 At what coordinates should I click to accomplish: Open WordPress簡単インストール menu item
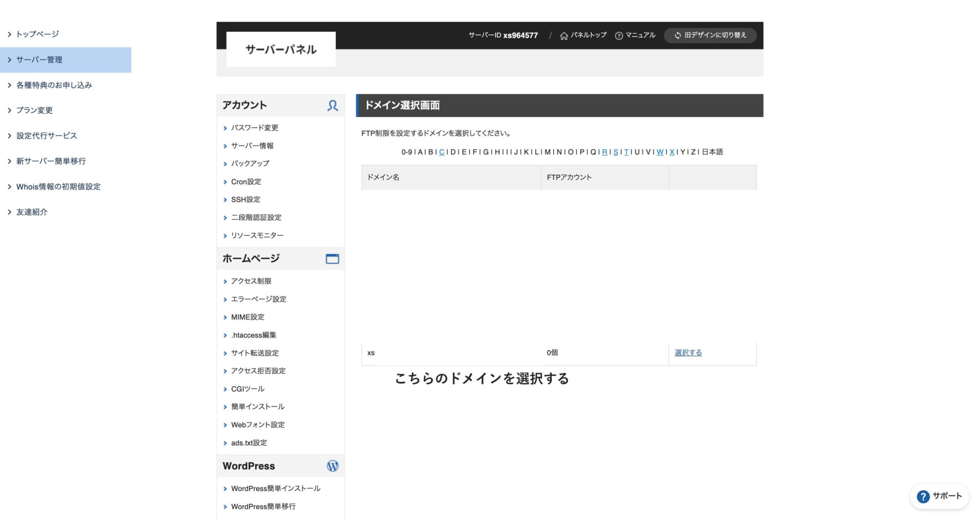(276, 488)
